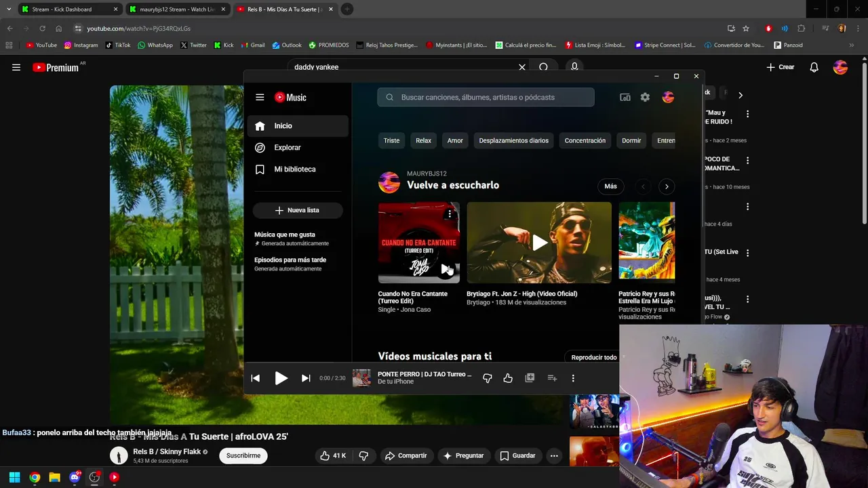Screen dimensions: 868x488
Task: Open more actions under the YouTube video
Action: [554, 455]
